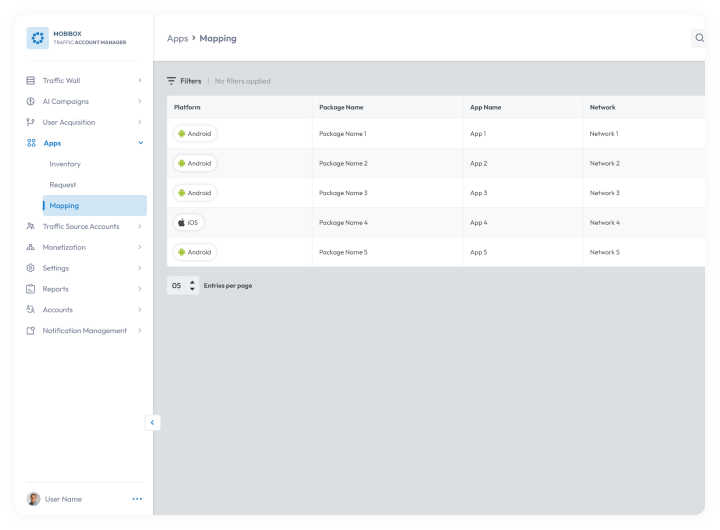Open search via magnifier icon
The height and width of the screenshot is (530, 720).
coord(699,38)
